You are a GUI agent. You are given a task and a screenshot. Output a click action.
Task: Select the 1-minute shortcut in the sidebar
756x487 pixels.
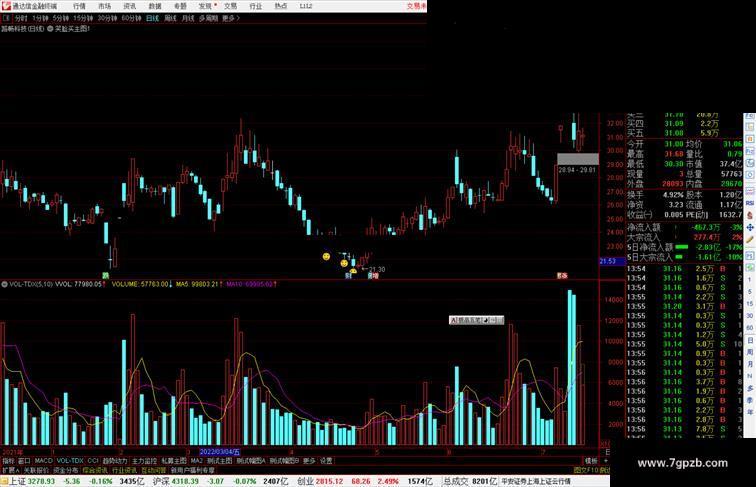[x=750, y=280]
